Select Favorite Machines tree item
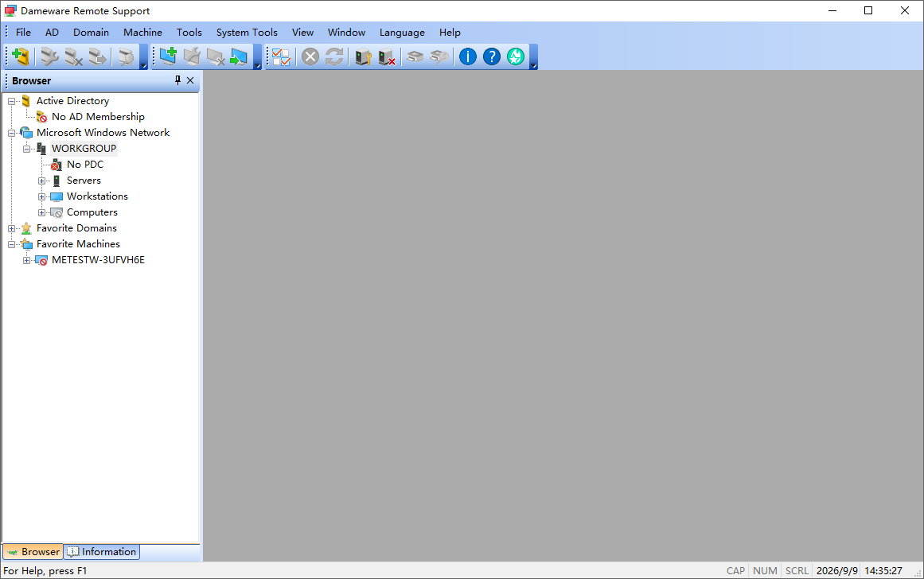The height and width of the screenshot is (579, 924). click(78, 244)
